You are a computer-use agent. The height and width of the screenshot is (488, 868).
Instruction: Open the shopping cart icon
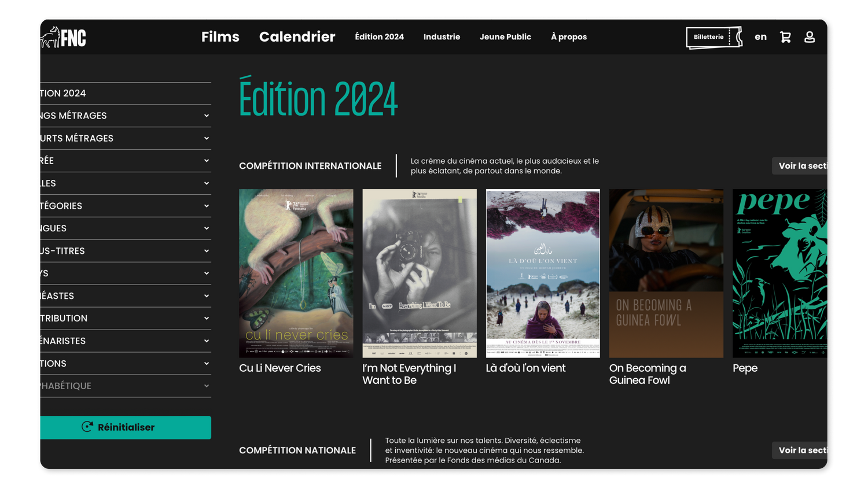pos(785,37)
